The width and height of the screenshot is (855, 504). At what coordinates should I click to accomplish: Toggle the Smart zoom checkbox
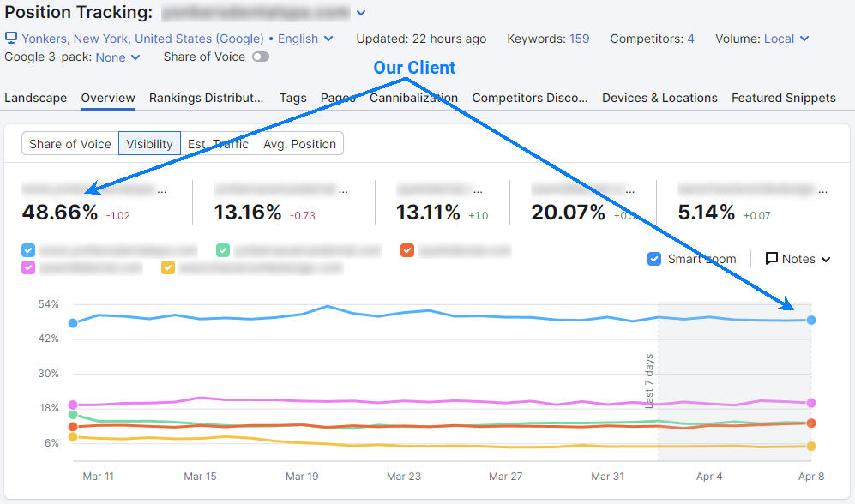click(x=654, y=258)
